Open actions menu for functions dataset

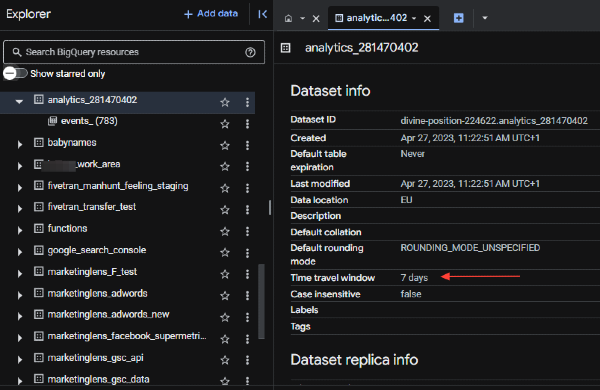point(247,231)
